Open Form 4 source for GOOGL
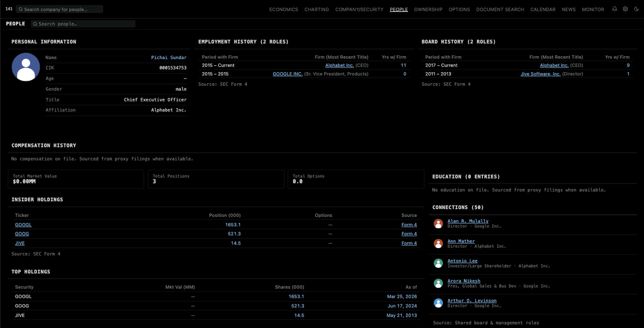 tap(409, 225)
